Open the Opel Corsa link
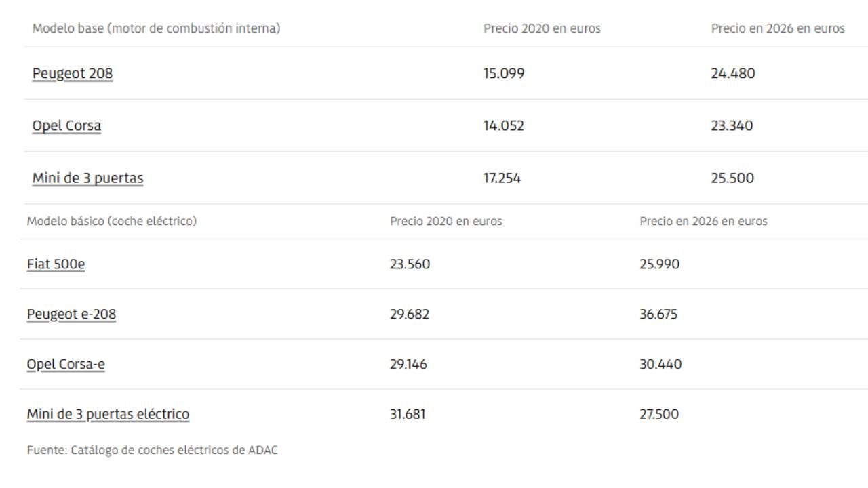The height and width of the screenshot is (488, 868). tap(66, 125)
